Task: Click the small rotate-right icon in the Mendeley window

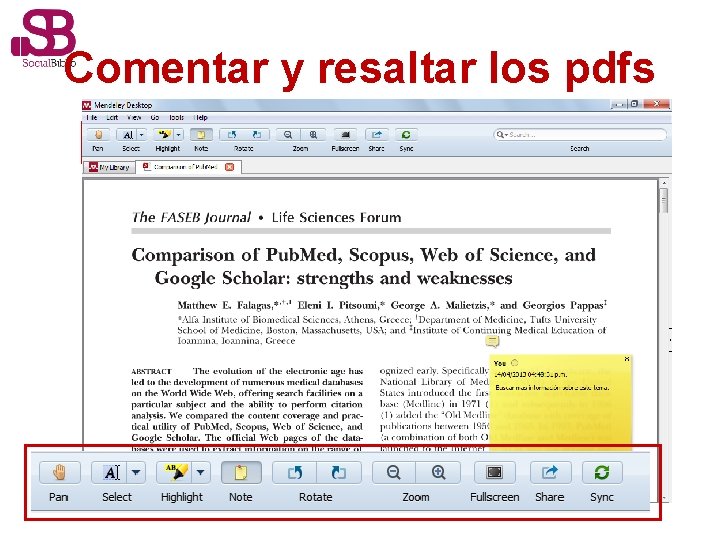Action: coord(256,135)
